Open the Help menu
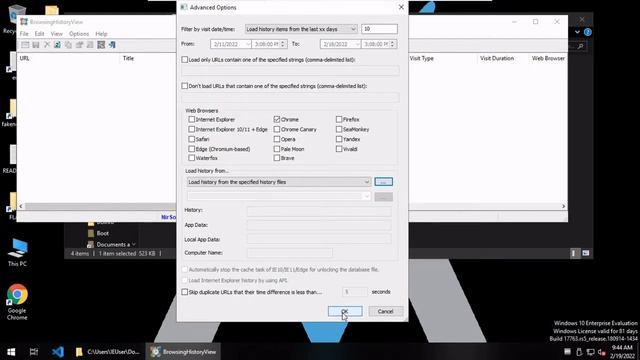The image size is (640, 360). pyautogui.click(x=101, y=34)
